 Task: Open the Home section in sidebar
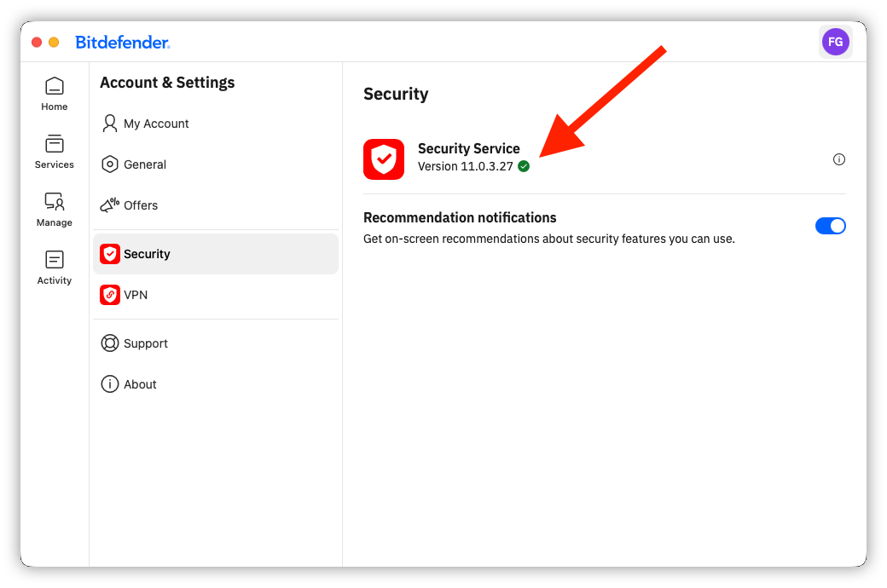tap(55, 94)
